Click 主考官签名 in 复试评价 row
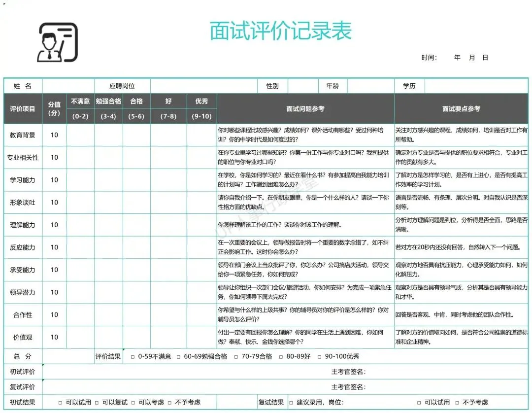532x413 pixels. (x=348, y=387)
